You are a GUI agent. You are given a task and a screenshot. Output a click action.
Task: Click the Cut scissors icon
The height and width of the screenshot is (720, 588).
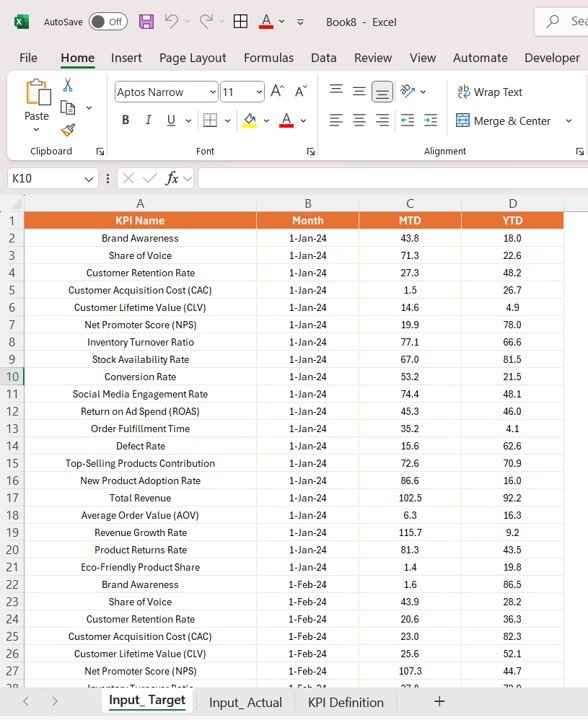tap(68, 85)
